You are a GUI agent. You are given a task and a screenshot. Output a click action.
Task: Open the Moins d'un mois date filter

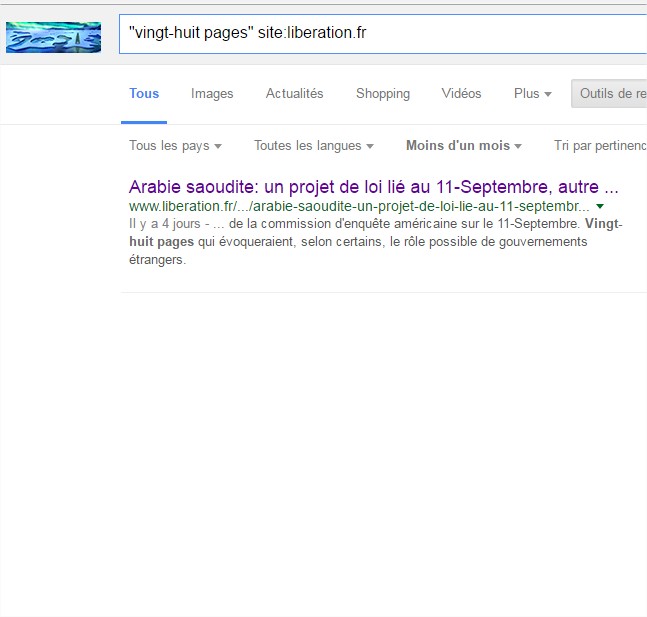(464, 146)
